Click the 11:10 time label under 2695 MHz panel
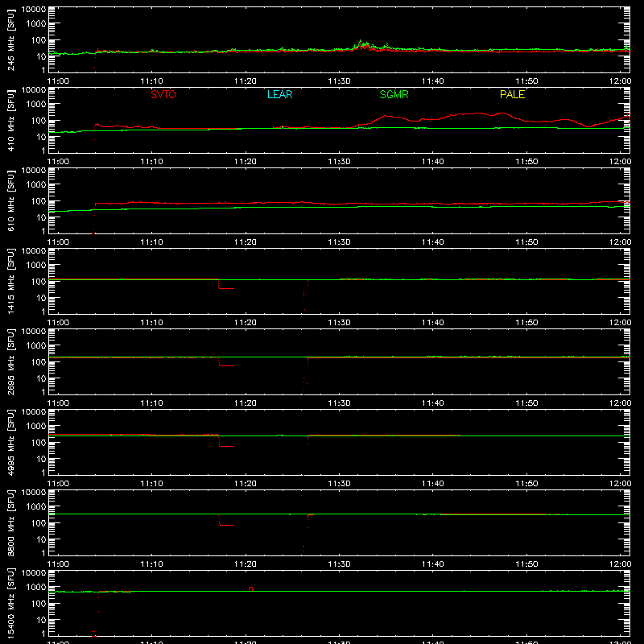 pyautogui.click(x=151, y=403)
